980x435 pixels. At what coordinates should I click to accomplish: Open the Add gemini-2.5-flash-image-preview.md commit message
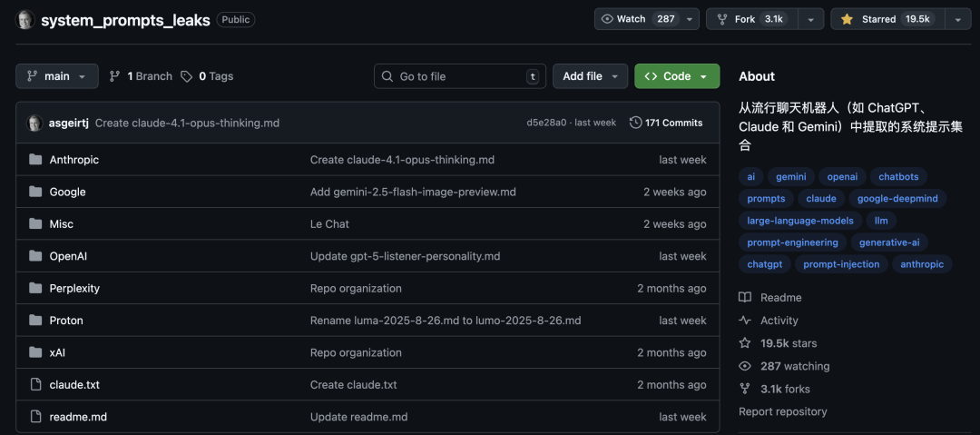[413, 192]
